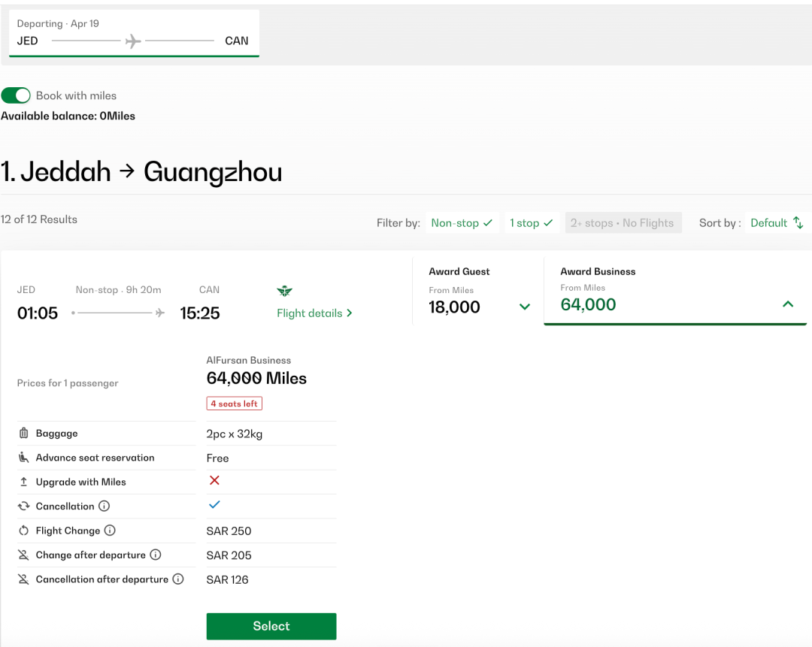Click the Non-stop 9h 20m duration text
This screenshot has width=812, height=647.
118,290
